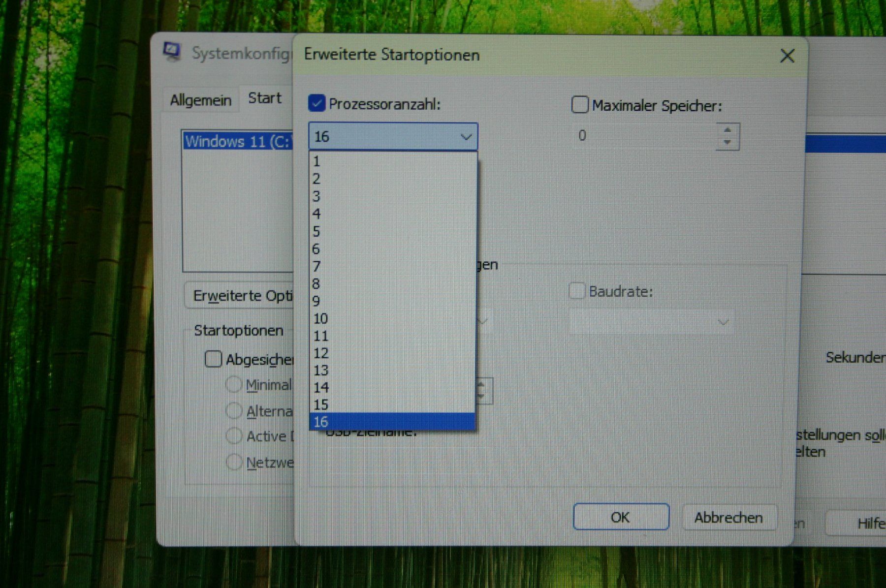
Task: Enable the Maximaler Speicher checkbox
Action: pos(579,105)
